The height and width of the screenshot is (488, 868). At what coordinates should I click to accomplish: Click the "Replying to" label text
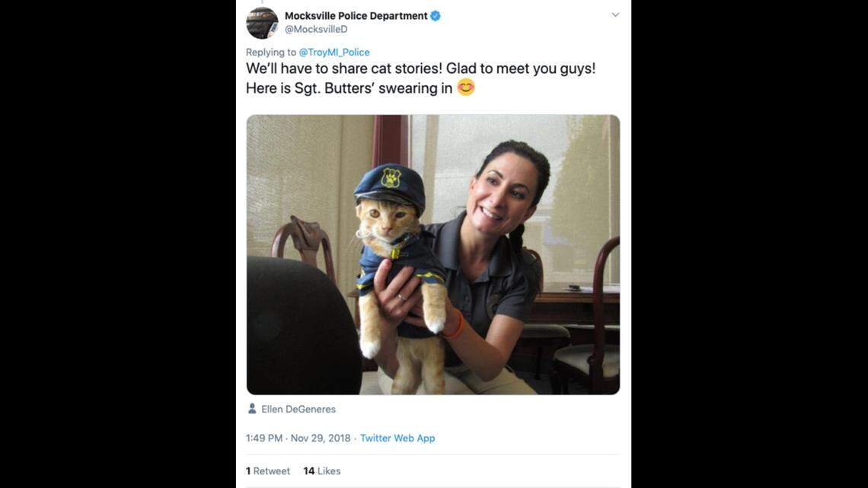click(x=271, y=53)
